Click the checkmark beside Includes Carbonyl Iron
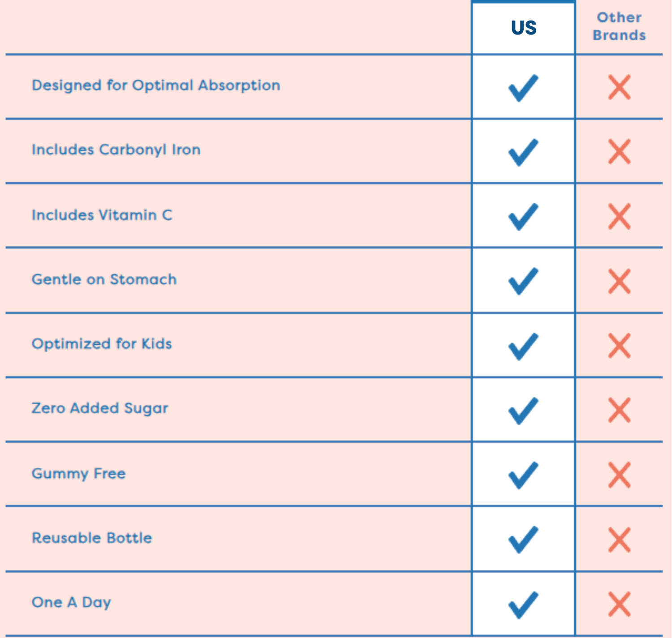This screenshot has height=638, width=672. point(523,152)
